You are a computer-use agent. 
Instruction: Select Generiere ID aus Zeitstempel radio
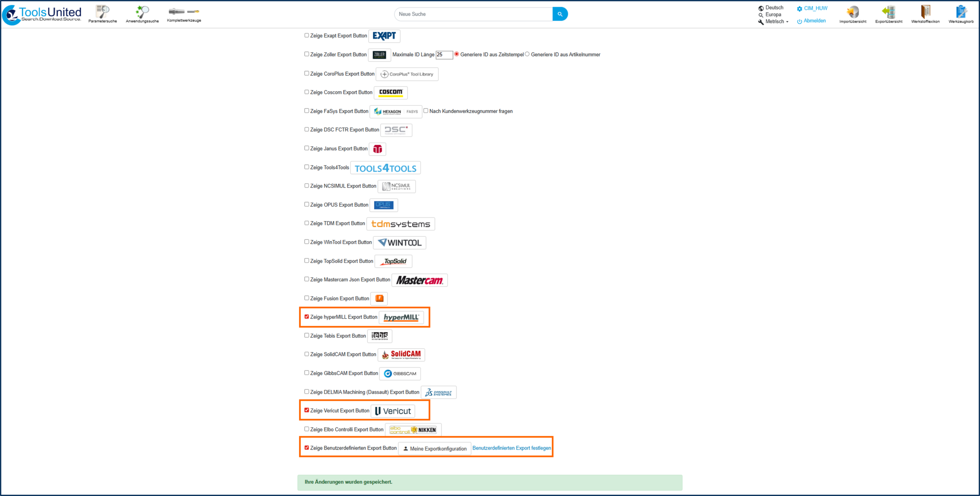click(x=457, y=54)
